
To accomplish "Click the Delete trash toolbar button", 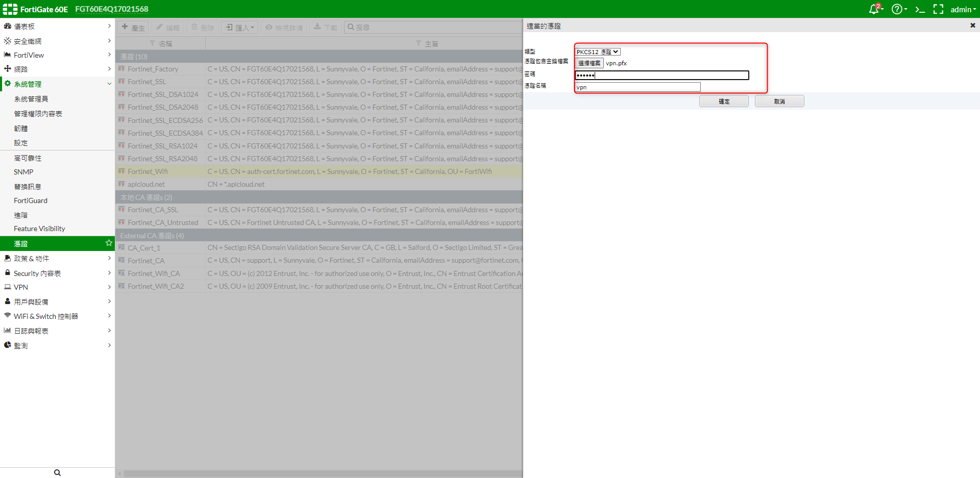I will click(x=203, y=27).
